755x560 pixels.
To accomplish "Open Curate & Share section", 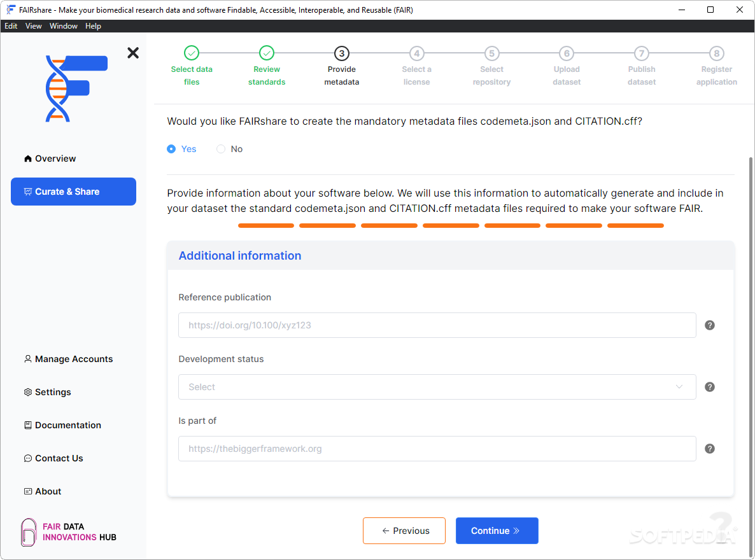I will point(74,192).
